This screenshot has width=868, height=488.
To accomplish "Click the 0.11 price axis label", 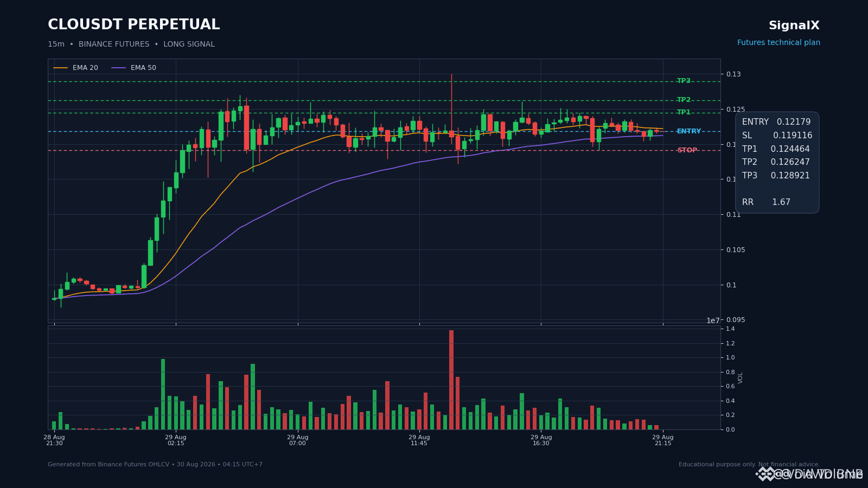I will tap(734, 215).
